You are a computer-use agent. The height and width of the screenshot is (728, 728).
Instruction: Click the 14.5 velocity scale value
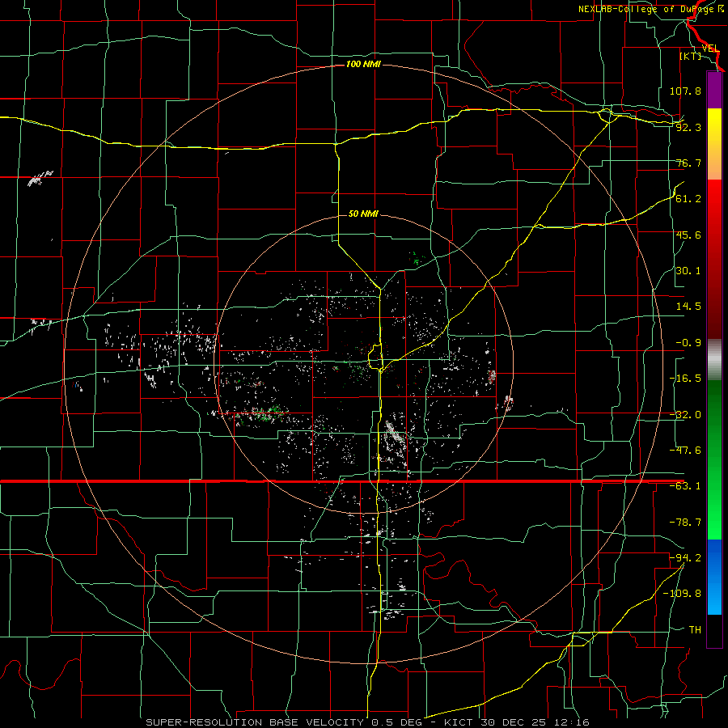click(688, 307)
